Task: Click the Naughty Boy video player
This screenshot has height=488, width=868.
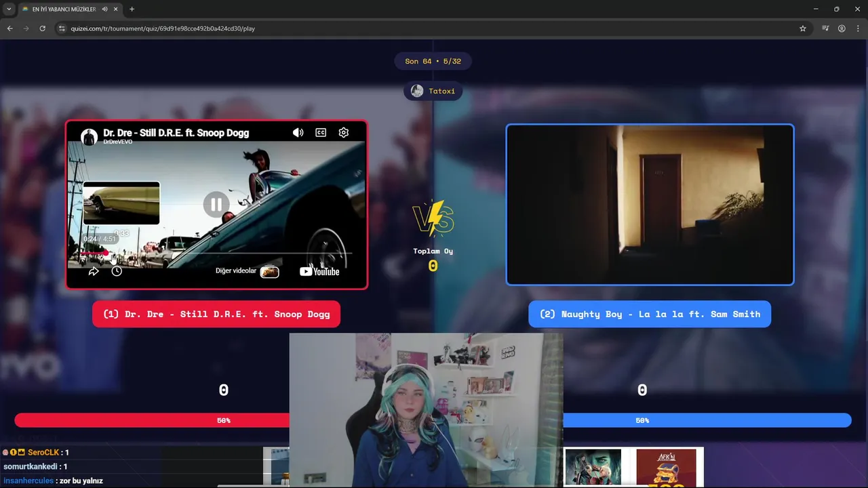Action: pos(650,205)
